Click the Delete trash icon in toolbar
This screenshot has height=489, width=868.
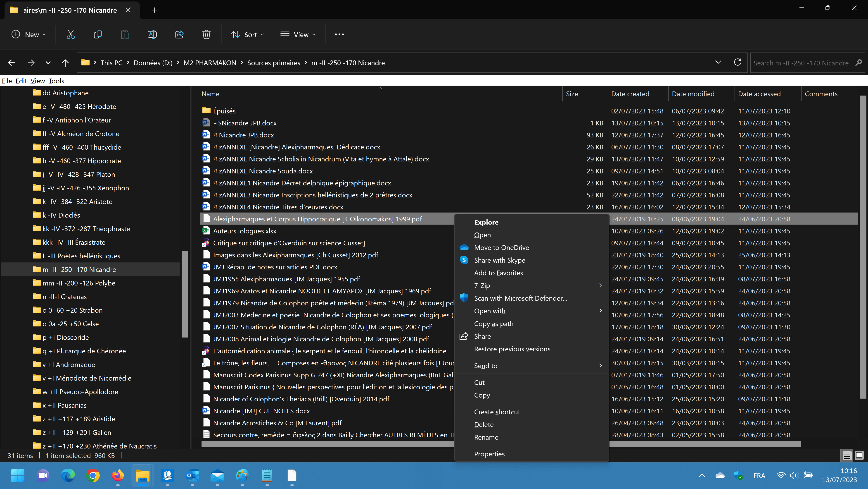(206, 34)
